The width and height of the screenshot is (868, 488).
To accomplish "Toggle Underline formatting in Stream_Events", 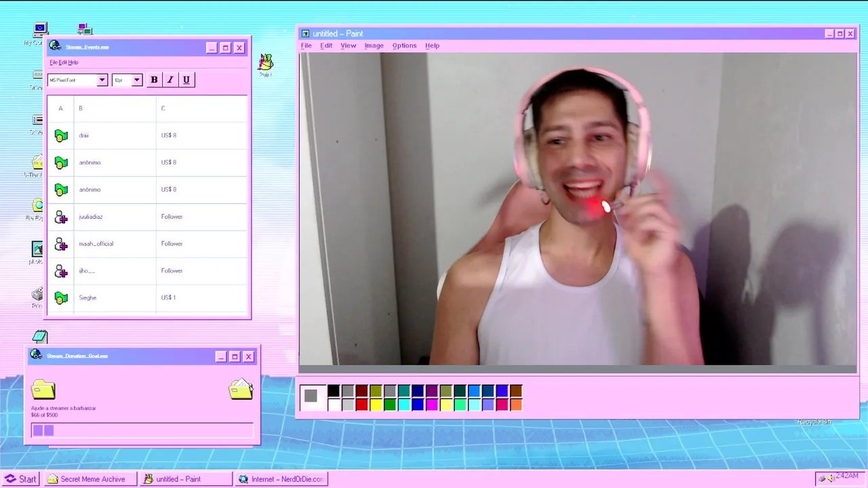I will click(186, 80).
